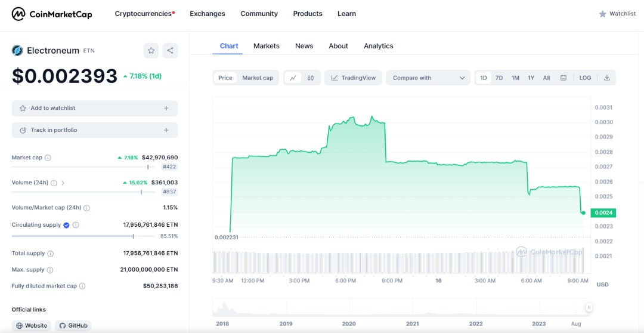Click the pause handle on range navigator
Viewport: 644px width, 333px height.
589,307
